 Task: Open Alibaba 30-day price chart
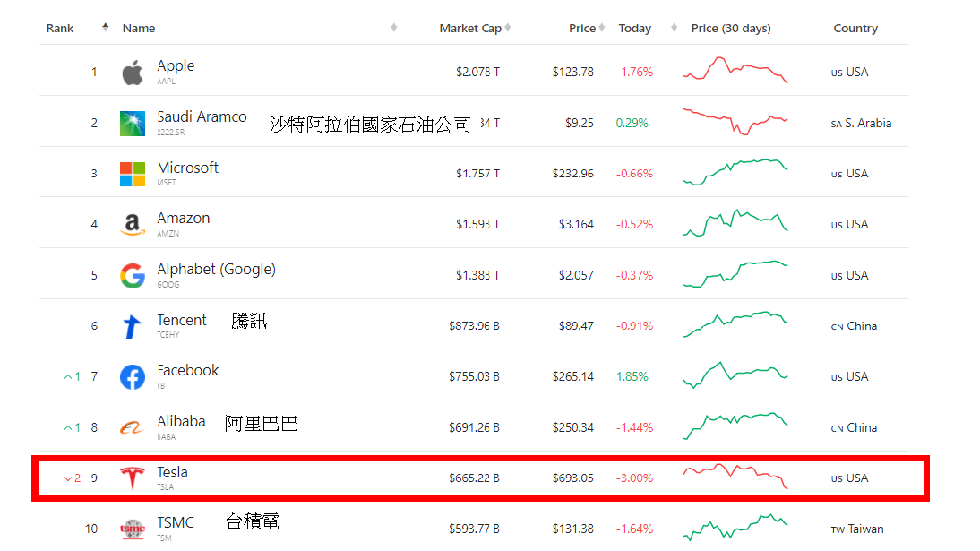(735, 426)
